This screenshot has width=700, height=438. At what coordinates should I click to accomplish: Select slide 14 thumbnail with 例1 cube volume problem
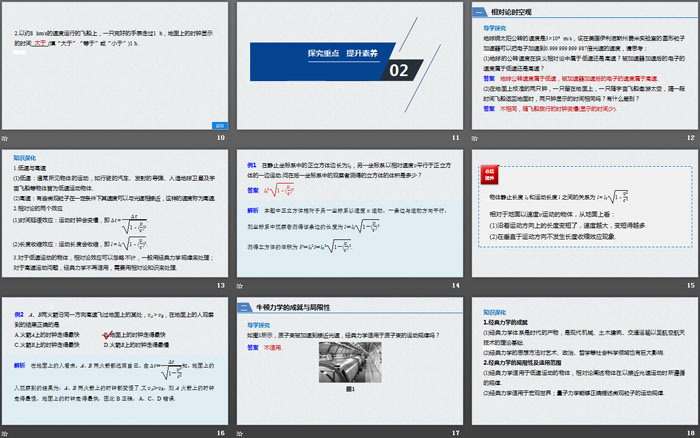coord(350,213)
